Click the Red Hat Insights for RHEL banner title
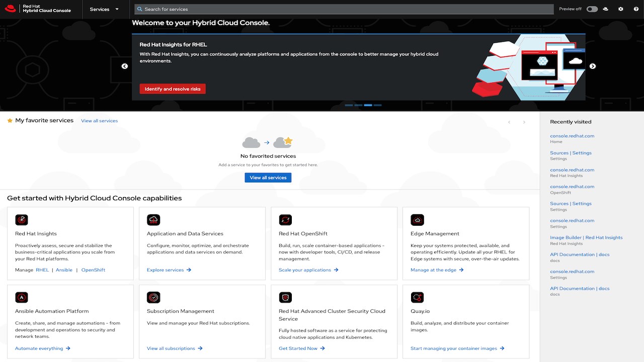Viewport: 644px width, 362px height. tap(173, 44)
